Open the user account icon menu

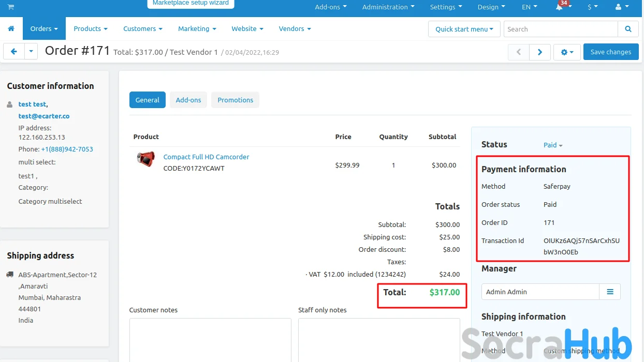[622, 7]
